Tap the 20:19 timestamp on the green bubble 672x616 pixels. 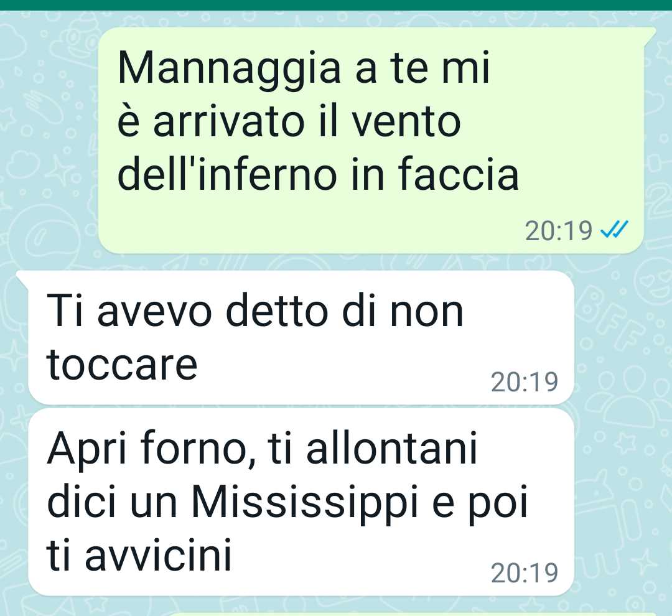(558, 231)
